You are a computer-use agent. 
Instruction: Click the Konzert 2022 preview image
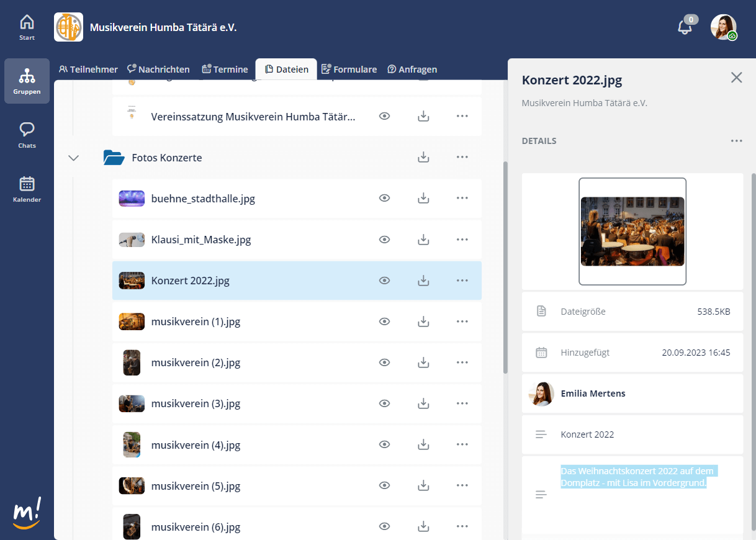point(632,232)
